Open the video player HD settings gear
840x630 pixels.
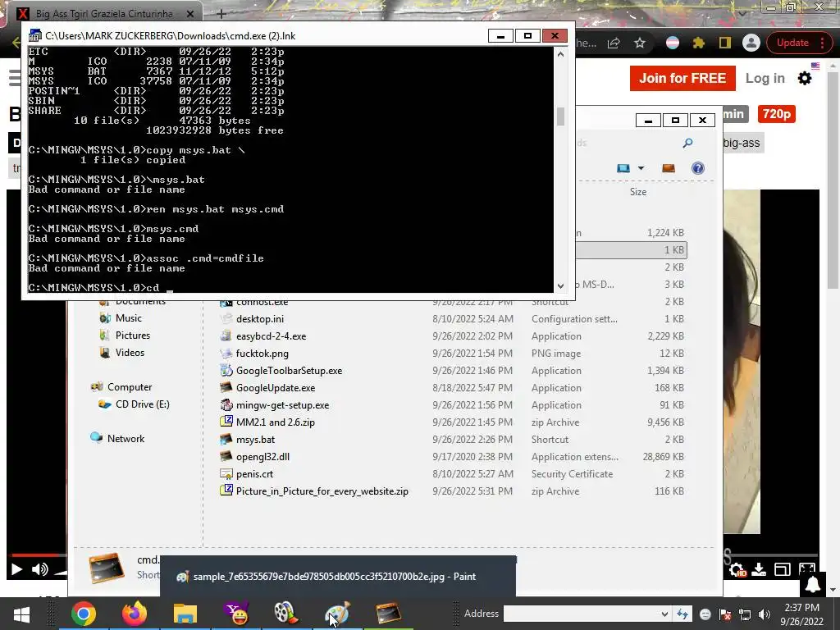click(737, 570)
